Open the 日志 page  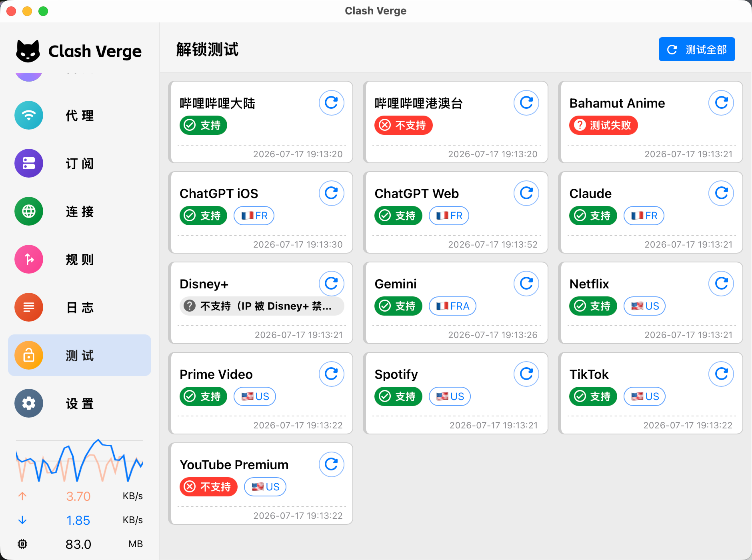pos(80,308)
